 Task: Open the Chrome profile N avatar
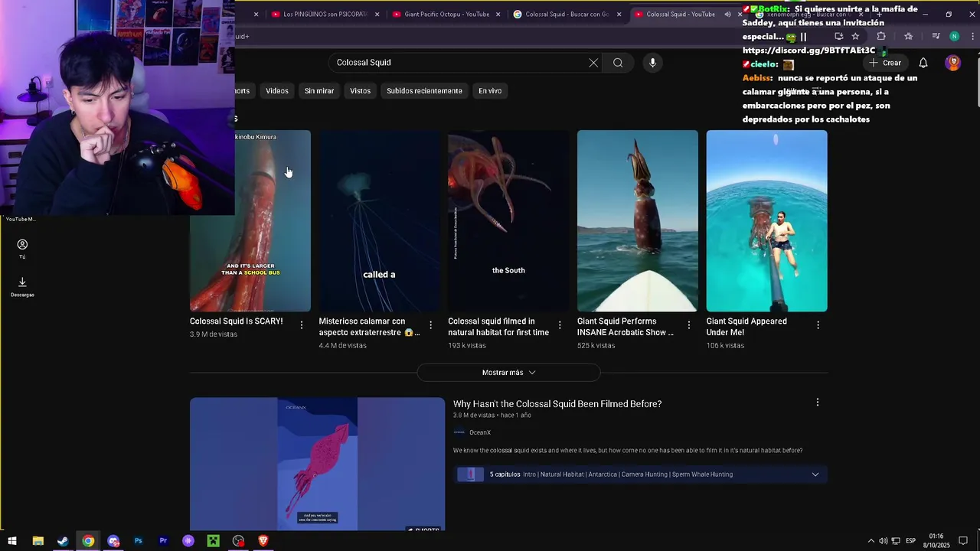[954, 36]
